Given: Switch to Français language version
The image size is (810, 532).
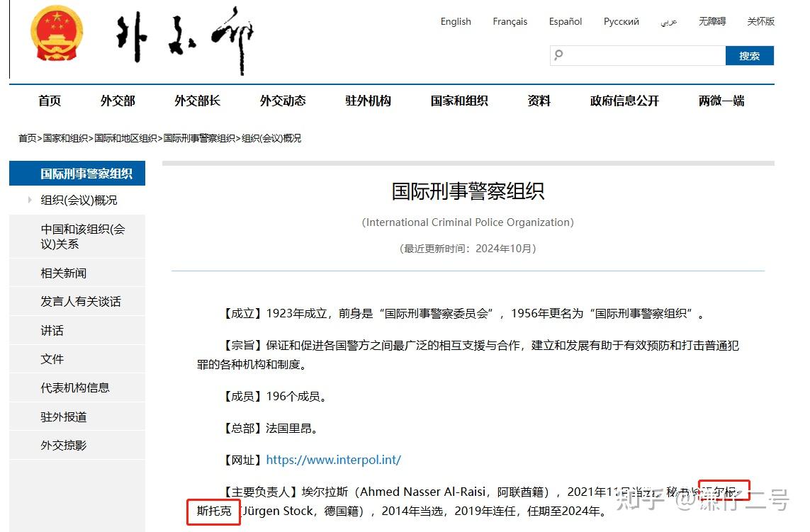Looking at the screenshot, I should 510,21.
